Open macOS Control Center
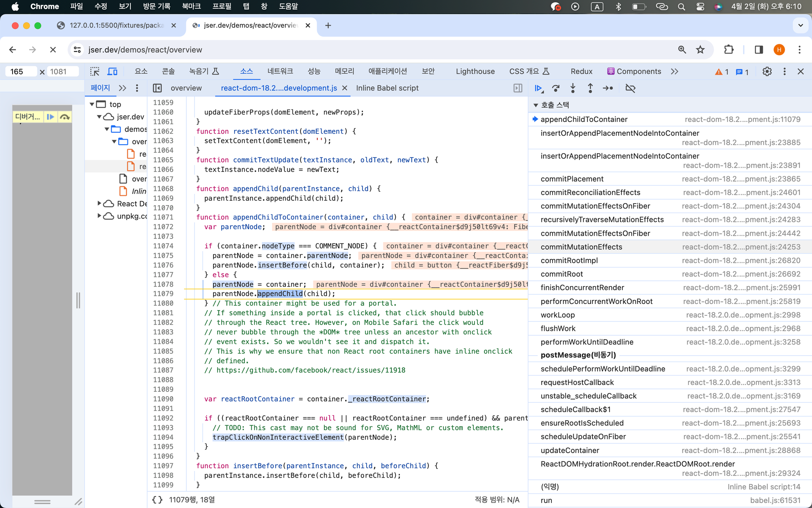 coord(700,7)
